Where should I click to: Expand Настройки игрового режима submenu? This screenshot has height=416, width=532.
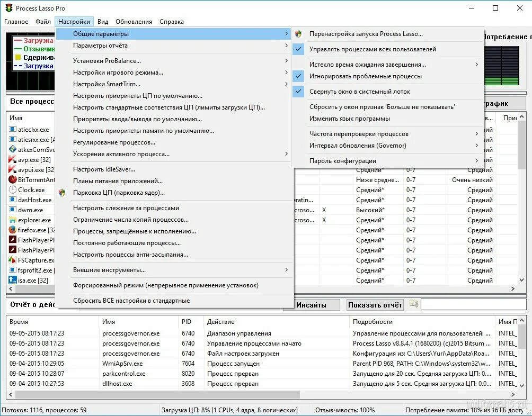[174, 72]
